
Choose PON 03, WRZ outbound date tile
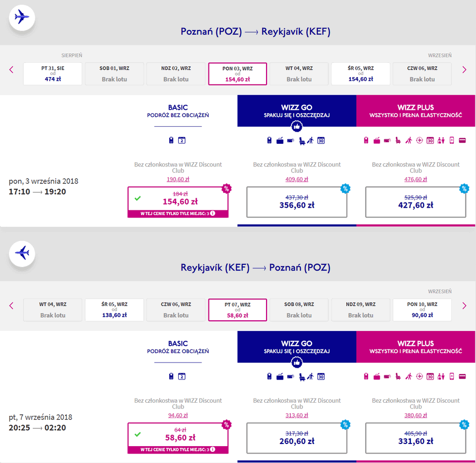(x=237, y=73)
